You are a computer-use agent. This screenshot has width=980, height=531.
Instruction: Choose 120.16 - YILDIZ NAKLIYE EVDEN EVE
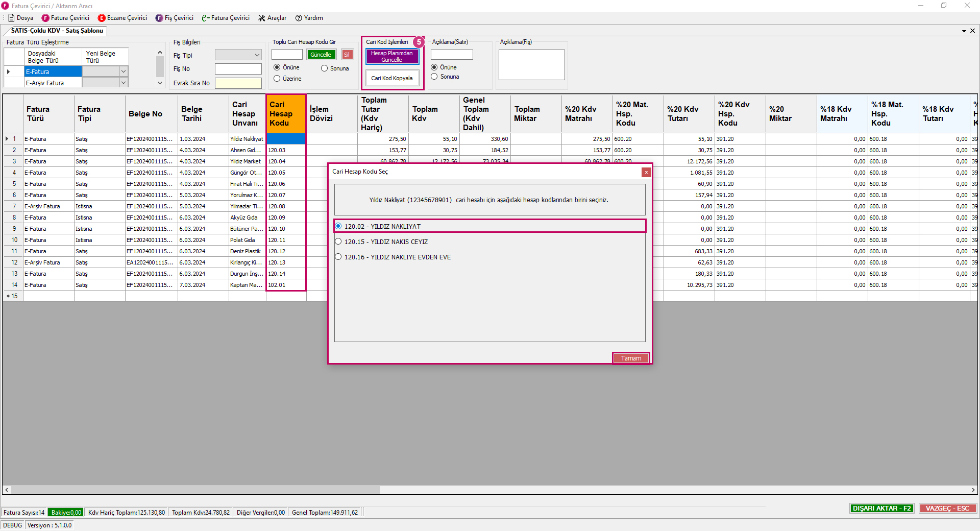(x=338, y=257)
